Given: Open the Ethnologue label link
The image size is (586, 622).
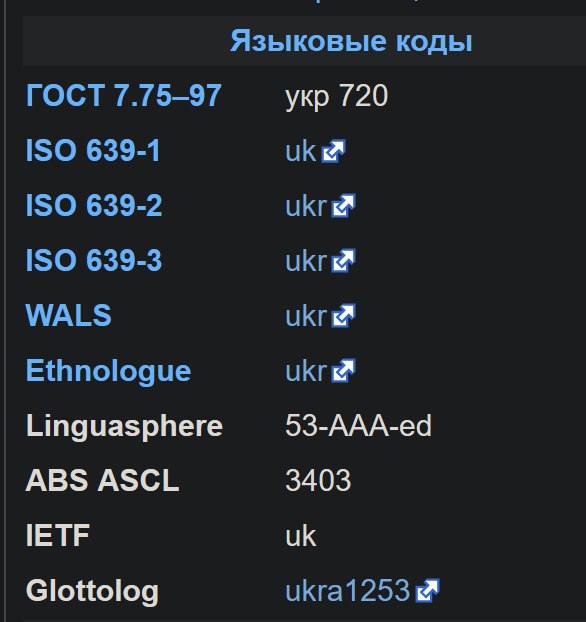Looking at the screenshot, I should (x=108, y=371).
